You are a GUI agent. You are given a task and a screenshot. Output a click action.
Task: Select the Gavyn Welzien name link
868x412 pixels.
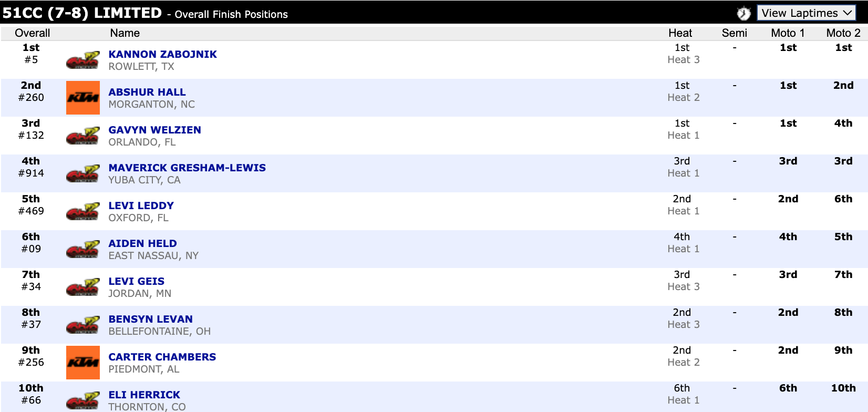(154, 130)
